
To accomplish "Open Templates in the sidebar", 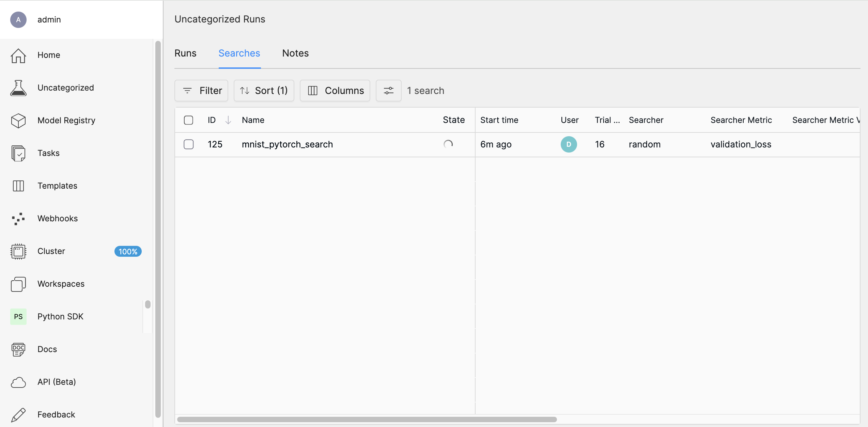I will [x=58, y=186].
